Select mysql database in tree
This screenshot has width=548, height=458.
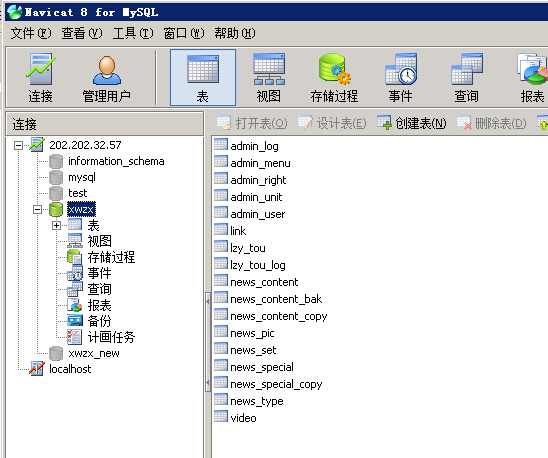pyautogui.click(x=82, y=177)
